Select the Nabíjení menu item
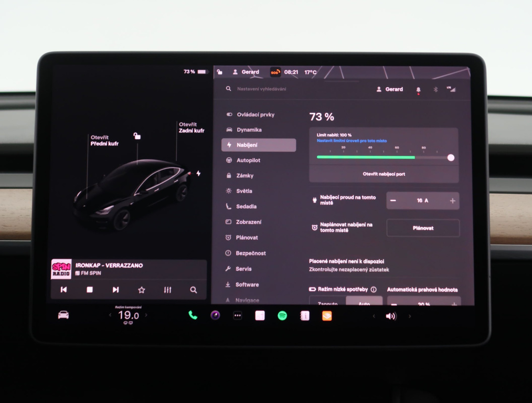This screenshot has height=403, width=532. coord(259,145)
